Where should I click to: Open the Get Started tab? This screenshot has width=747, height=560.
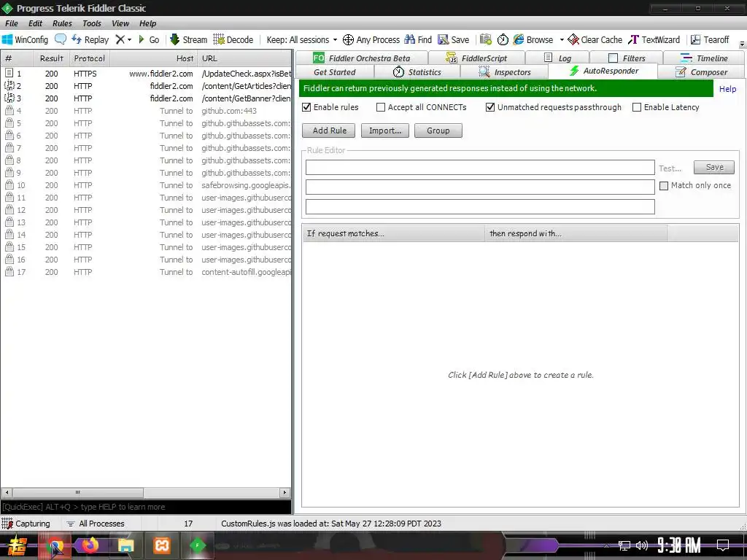334,72
